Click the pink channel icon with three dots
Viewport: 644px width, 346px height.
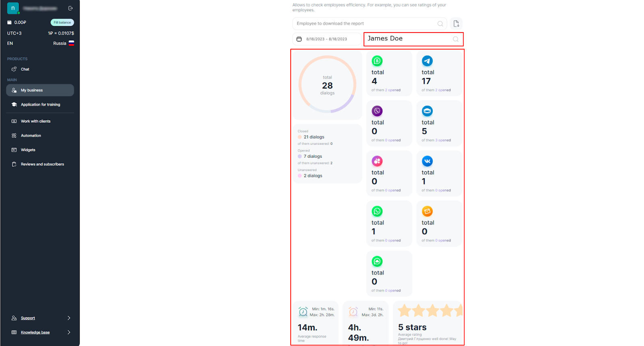coord(377,161)
